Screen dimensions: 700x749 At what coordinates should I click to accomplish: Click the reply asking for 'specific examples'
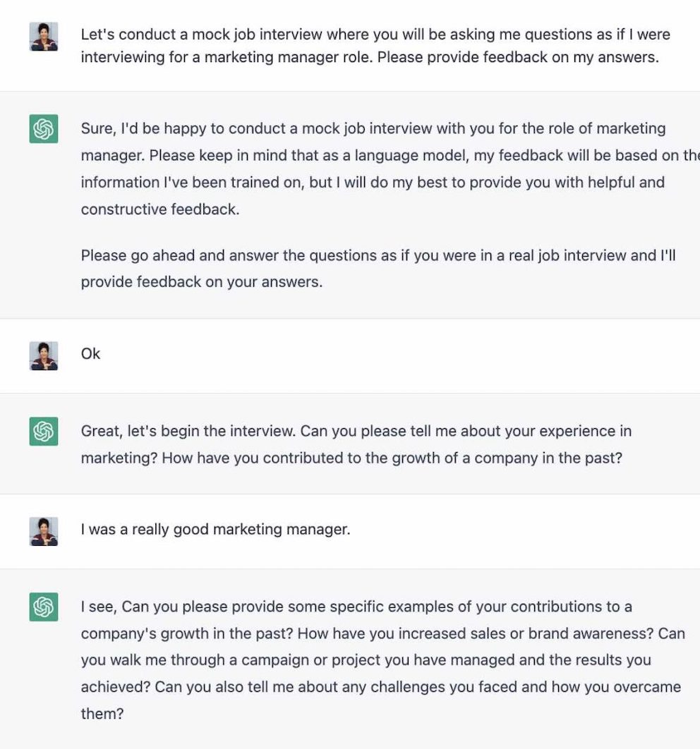[383, 660]
